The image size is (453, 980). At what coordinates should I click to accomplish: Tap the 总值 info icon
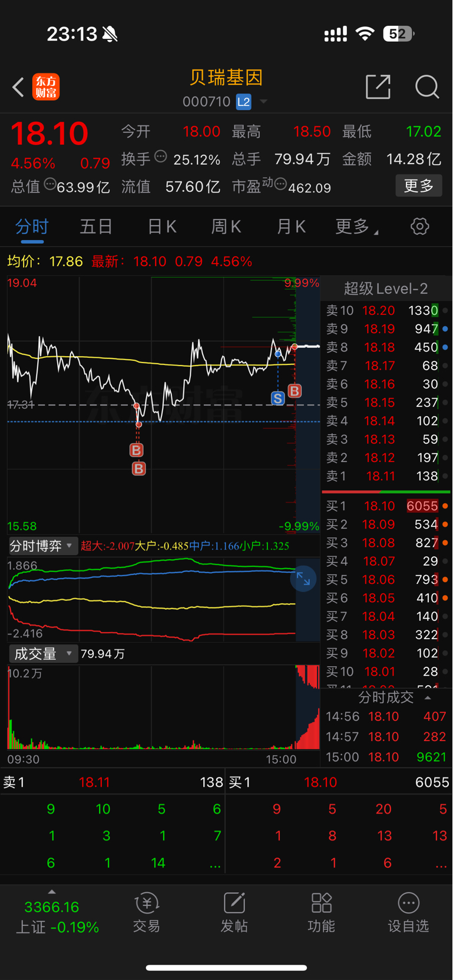point(50,184)
